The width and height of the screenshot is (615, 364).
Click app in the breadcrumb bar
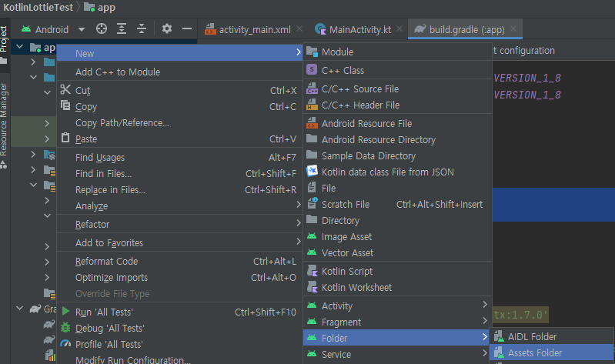click(99, 8)
